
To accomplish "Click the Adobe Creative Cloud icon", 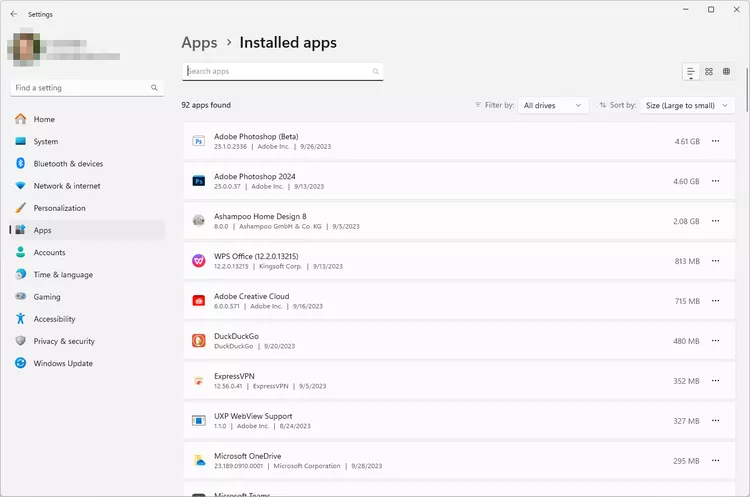I will pyautogui.click(x=199, y=300).
